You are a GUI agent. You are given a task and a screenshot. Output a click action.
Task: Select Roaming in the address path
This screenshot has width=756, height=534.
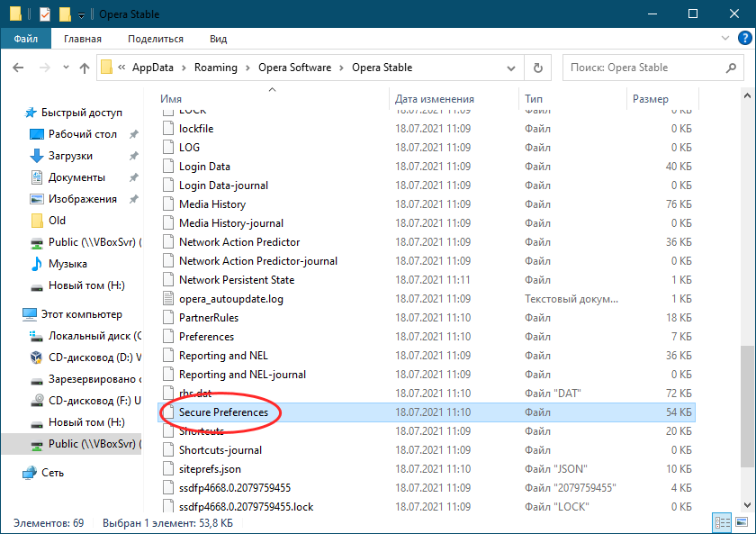coord(215,68)
